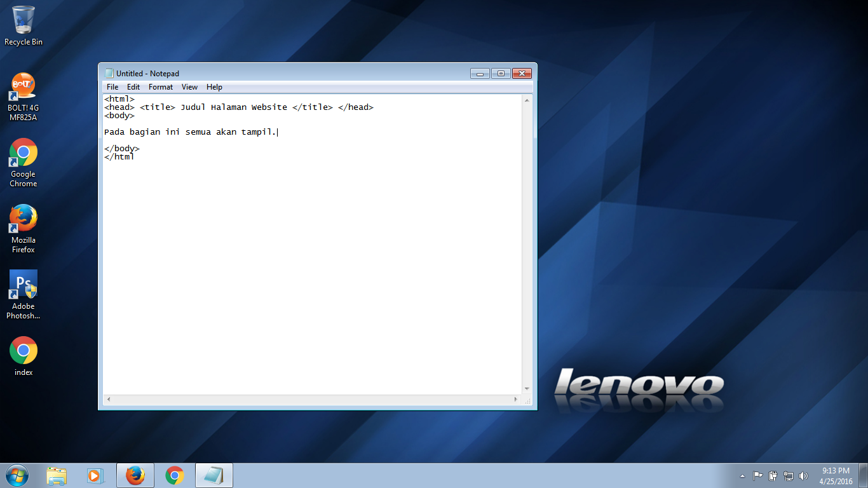This screenshot has height=488, width=868.
Task: Open Chrome from the taskbar
Action: (175, 475)
